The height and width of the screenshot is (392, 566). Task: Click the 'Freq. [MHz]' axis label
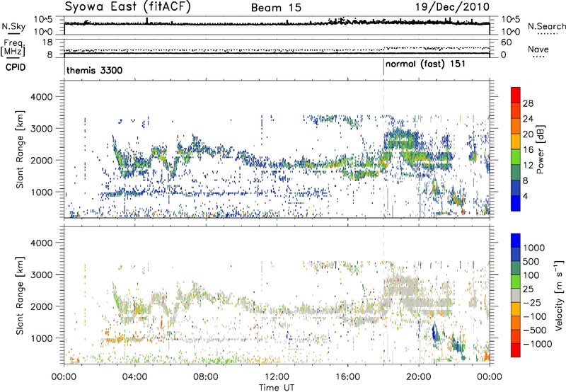pos(13,47)
